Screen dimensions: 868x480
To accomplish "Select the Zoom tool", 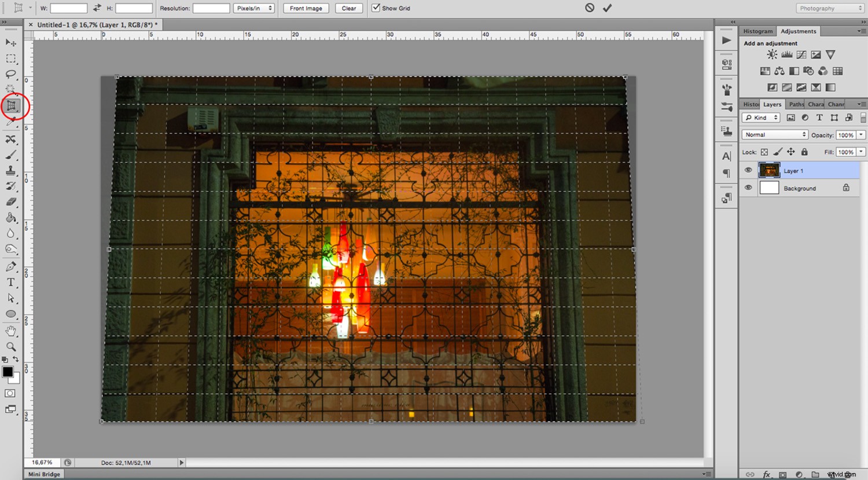I will pos(10,347).
